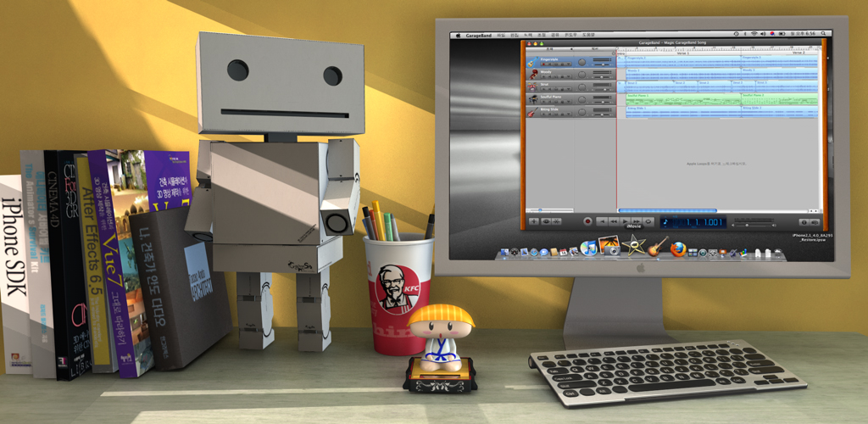This screenshot has height=424, width=868.
Task: Open the GarageBand application menu
Action: (x=478, y=34)
